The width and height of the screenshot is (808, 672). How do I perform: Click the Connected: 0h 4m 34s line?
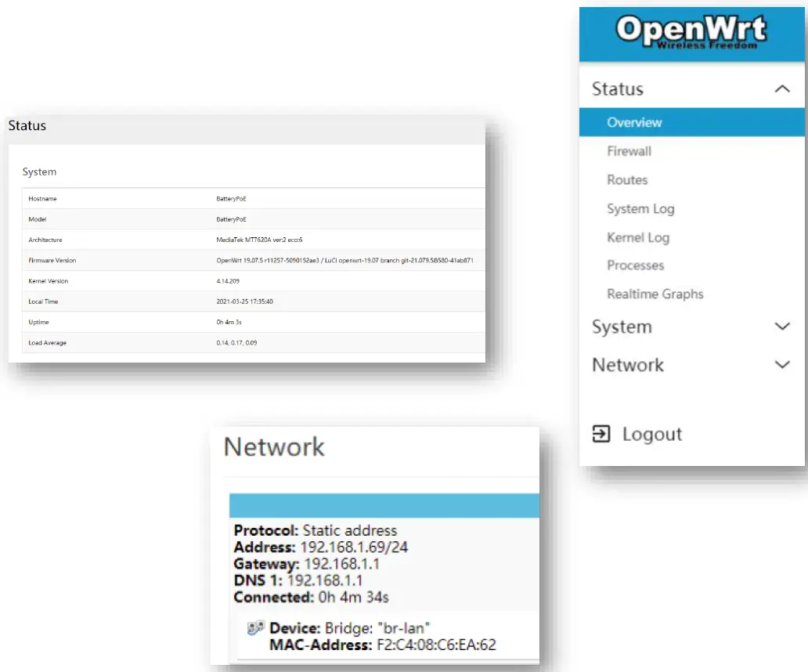[312, 597]
